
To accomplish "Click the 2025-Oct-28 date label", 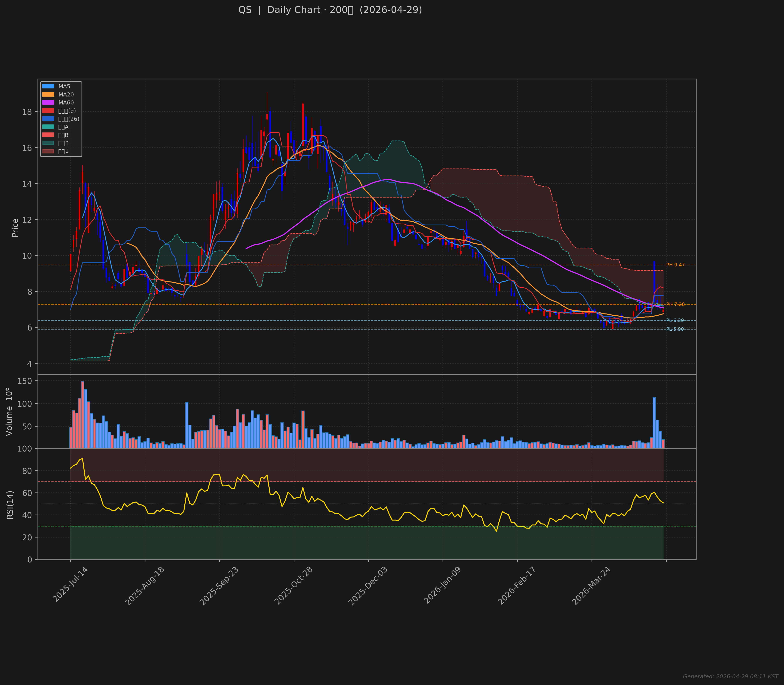I will (294, 586).
